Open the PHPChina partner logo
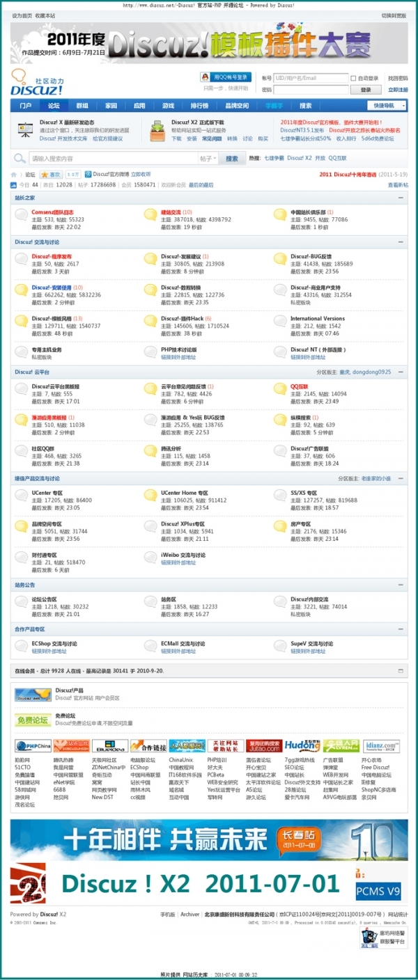Image resolution: width=418 pixels, height=980 pixels. click(33, 746)
